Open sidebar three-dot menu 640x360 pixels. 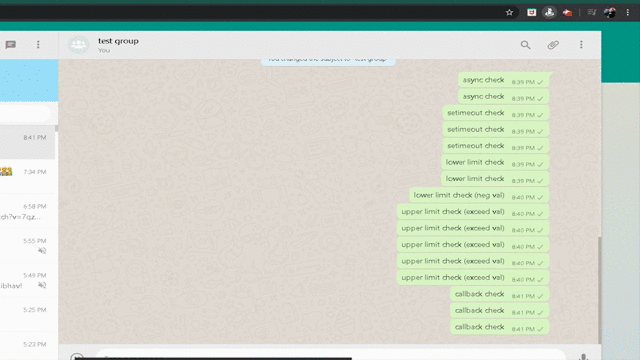coord(38,44)
